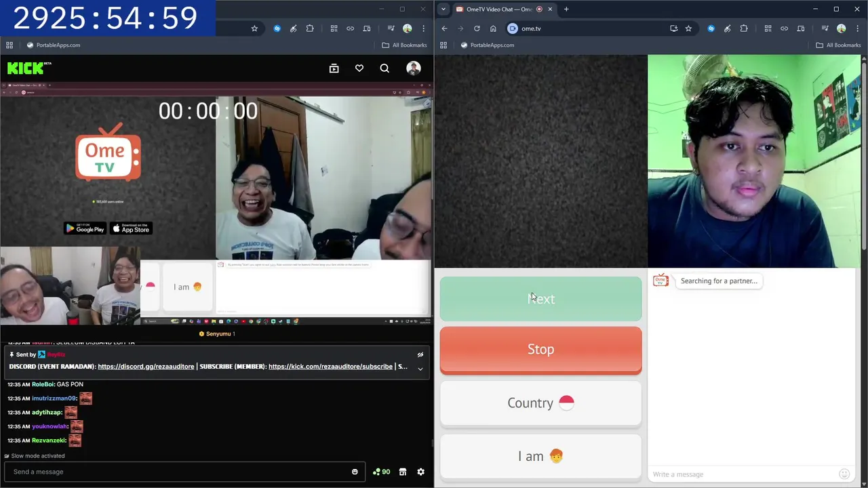Click the green Next button
The width and height of the screenshot is (868, 488).
[540, 298]
